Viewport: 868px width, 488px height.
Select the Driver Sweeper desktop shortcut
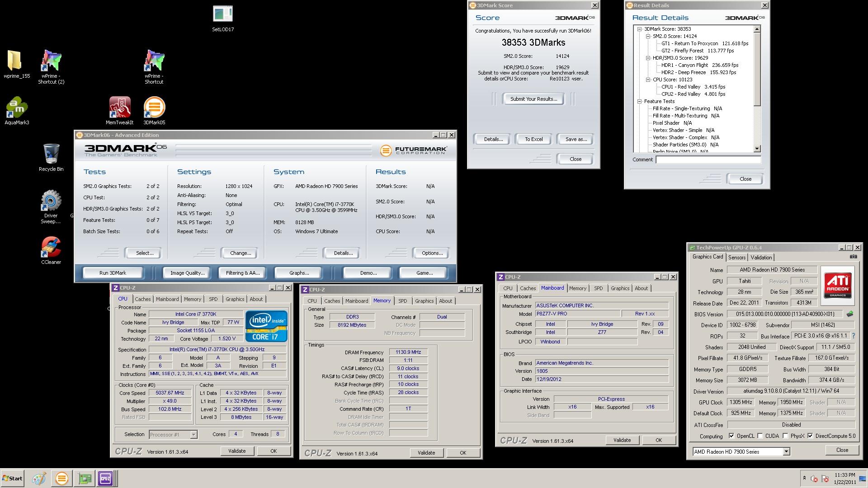[51, 206]
